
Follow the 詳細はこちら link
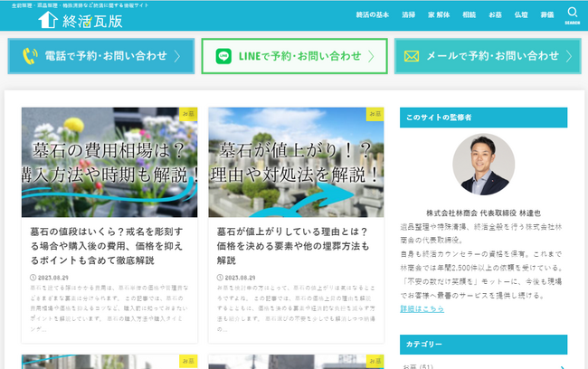pyautogui.click(x=422, y=308)
